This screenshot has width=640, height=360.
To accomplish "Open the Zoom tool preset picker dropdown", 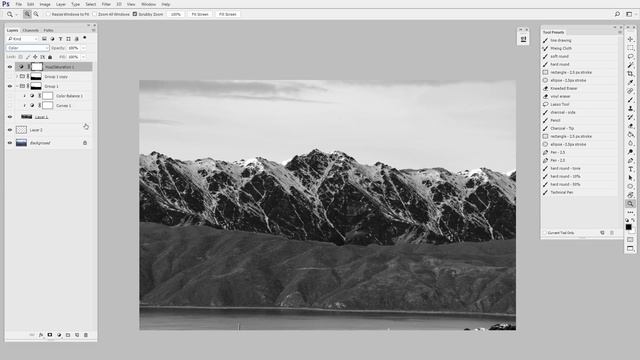I will (x=16, y=14).
